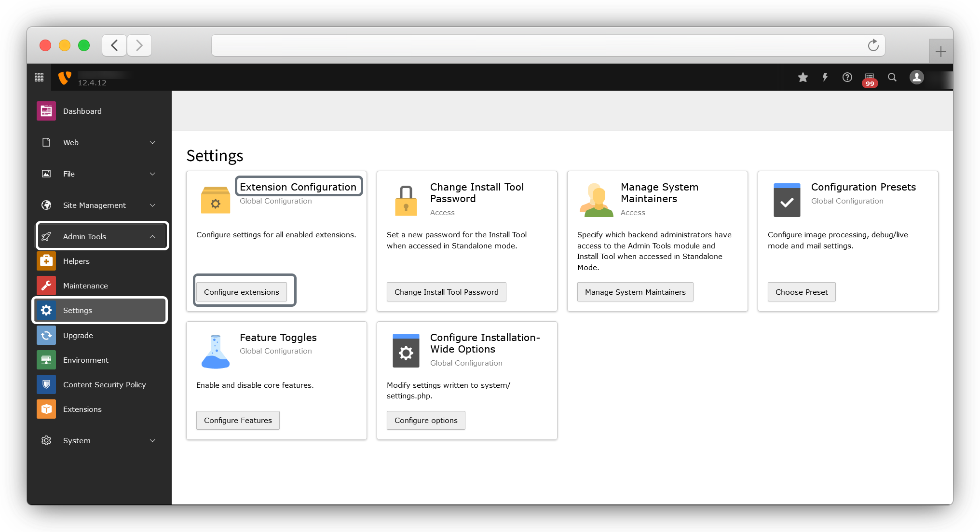
Task: Expand the Web module group
Action: [99, 142]
